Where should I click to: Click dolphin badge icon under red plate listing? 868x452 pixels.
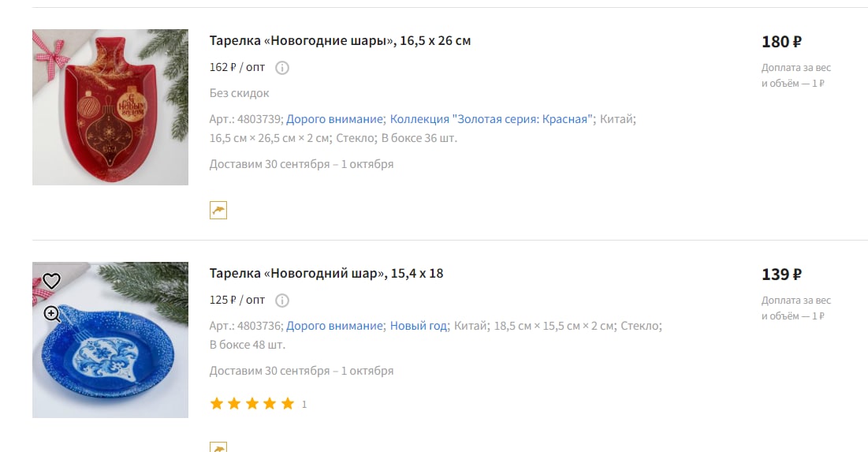[218, 211]
